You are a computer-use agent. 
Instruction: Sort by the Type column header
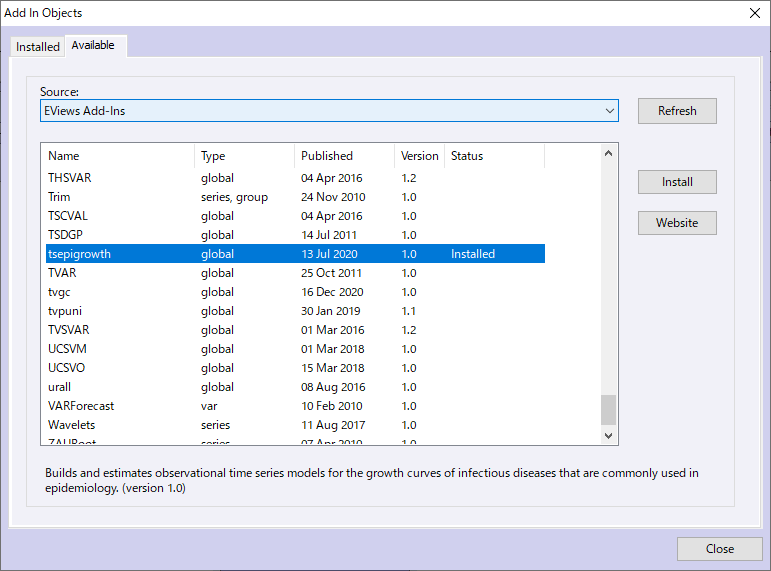click(x=245, y=156)
